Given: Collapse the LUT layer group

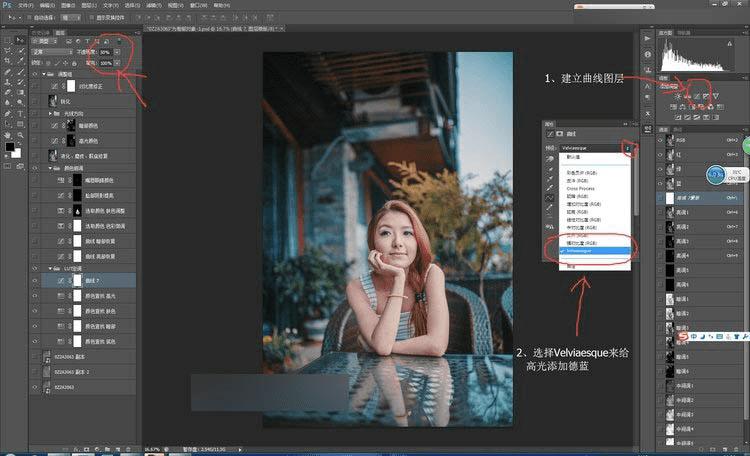Looking at the screenshot, I should (x=50, y=269).
